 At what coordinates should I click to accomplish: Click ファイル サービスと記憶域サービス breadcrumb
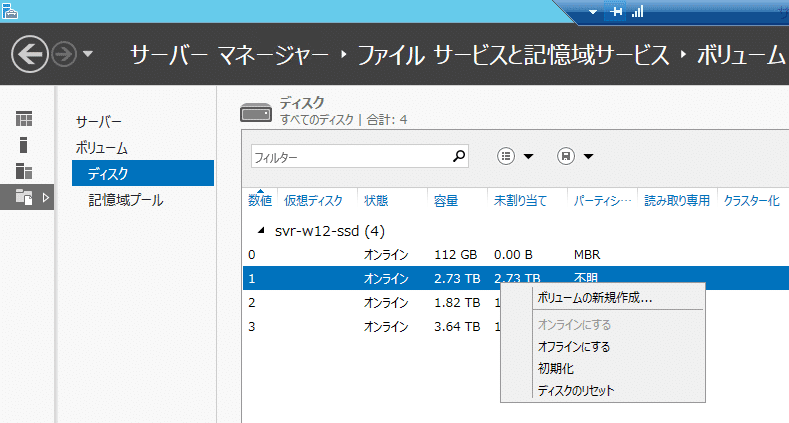click(513, 55)
